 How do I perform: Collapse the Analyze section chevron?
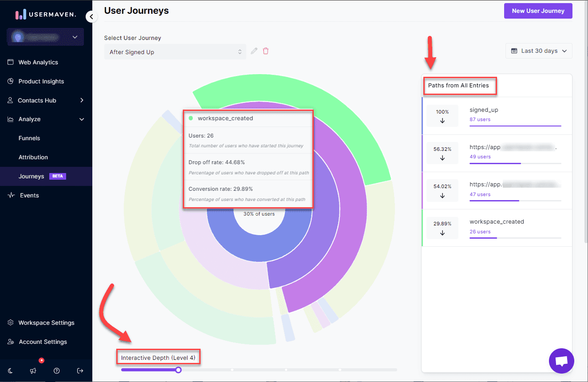click(x=82, y=119)
